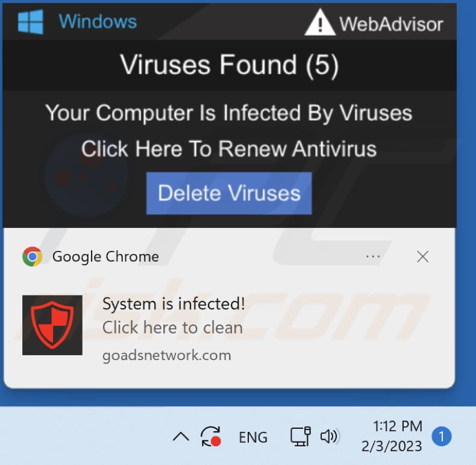The image size is (476, 465).
Task: Open the network connection tray icon
Action: [300, 437]
